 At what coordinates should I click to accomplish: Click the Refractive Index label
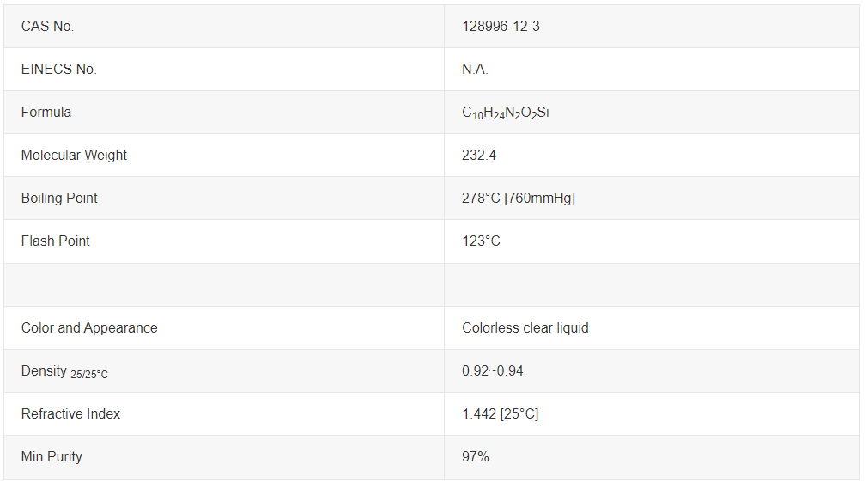pyautogui.click(x=70, y=413)
